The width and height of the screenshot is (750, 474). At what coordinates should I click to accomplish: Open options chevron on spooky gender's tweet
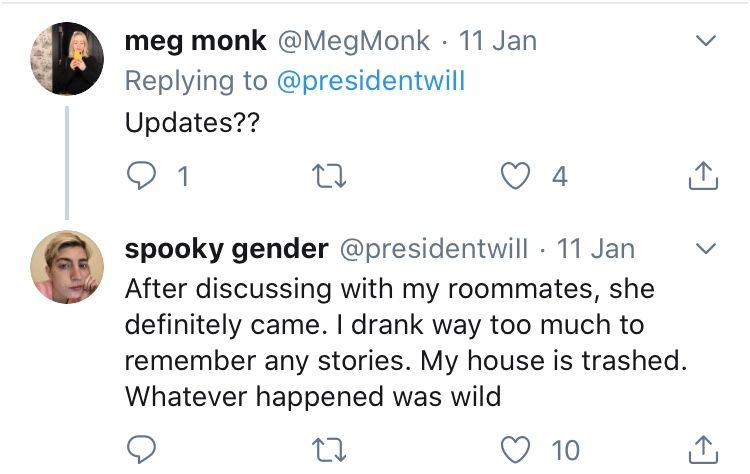(706, 248)
